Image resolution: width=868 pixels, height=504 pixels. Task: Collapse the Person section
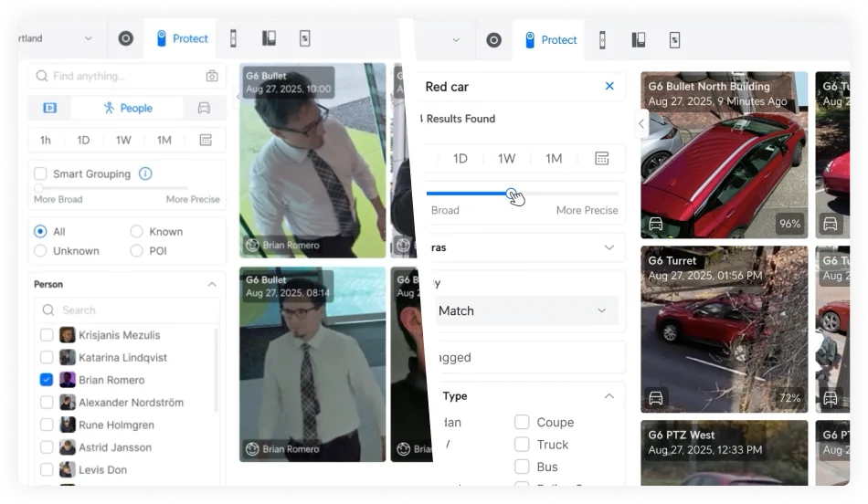[x=212, y=284]
